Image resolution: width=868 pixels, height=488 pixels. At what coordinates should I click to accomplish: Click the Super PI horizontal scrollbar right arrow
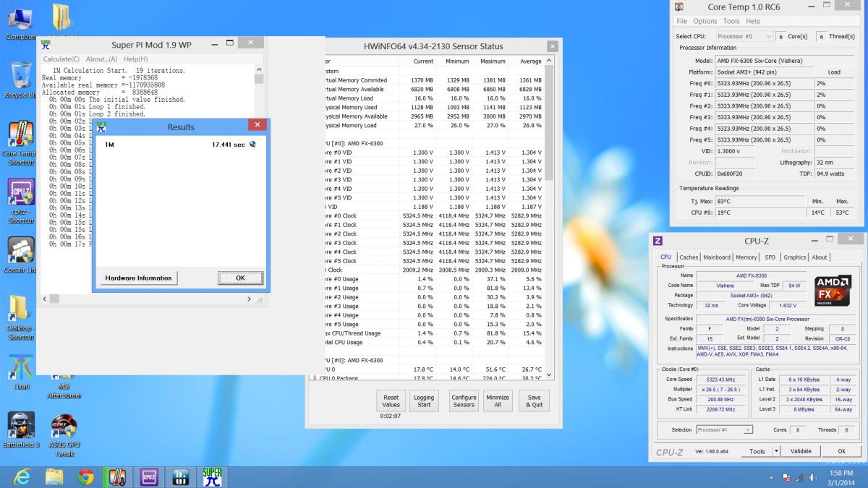click(x=250, y=299)
